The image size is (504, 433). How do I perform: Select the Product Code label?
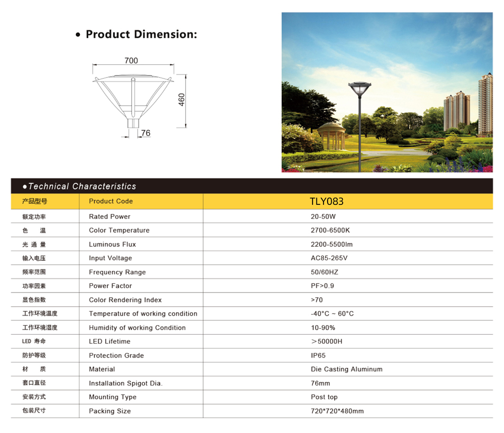[111, 201]
